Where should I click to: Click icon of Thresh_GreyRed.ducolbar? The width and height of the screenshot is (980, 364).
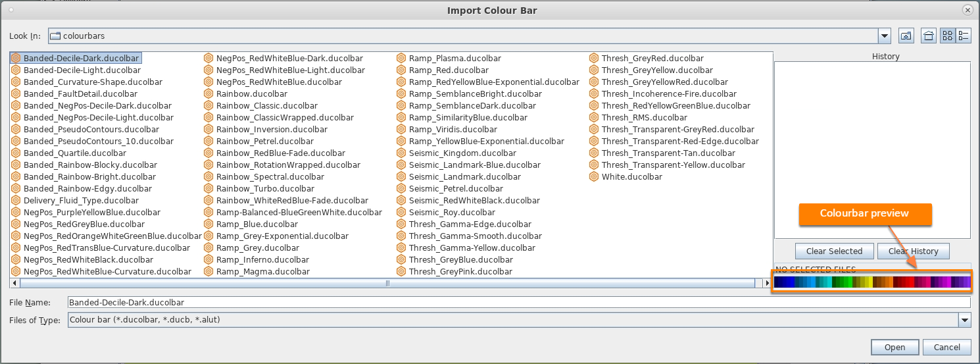(595, 58)
